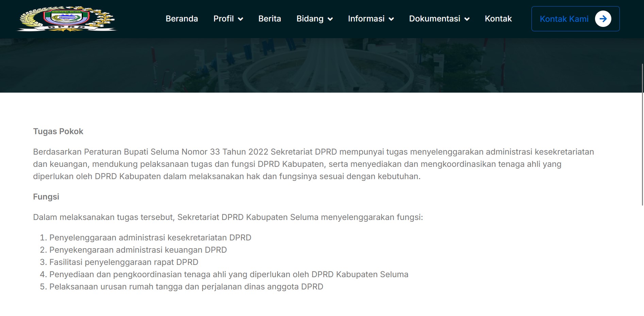The width and height of the screenshot is (644, 316).
Task: Open the Berita navigation item
Action: click(x=269, y=19)
